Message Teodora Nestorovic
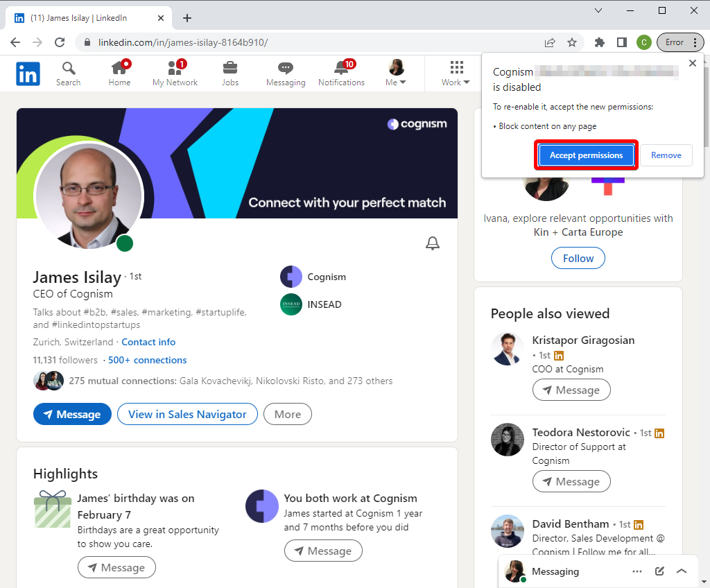 tap(571, 481)
